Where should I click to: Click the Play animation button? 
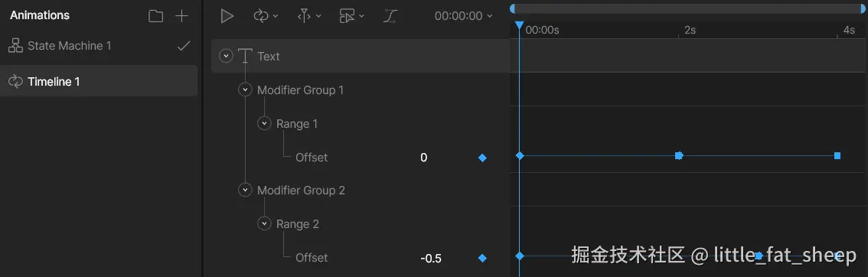227,16
